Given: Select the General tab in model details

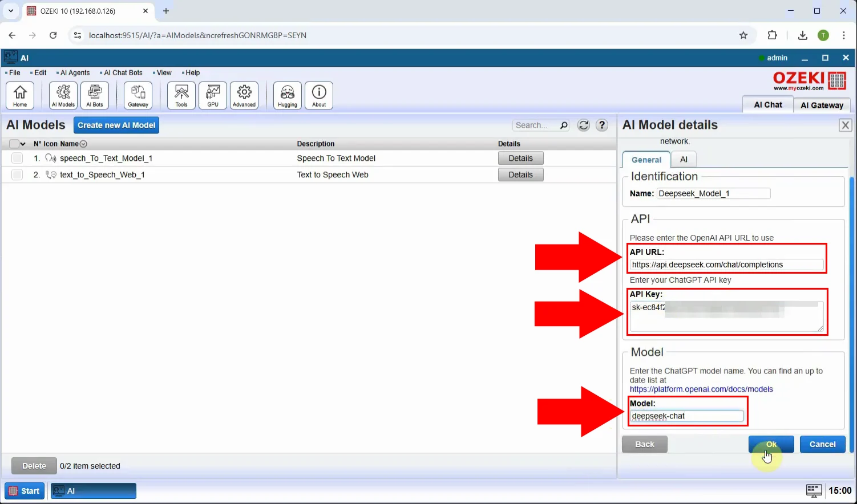Looking at the screenshot, I should click(x=646, y=160).
